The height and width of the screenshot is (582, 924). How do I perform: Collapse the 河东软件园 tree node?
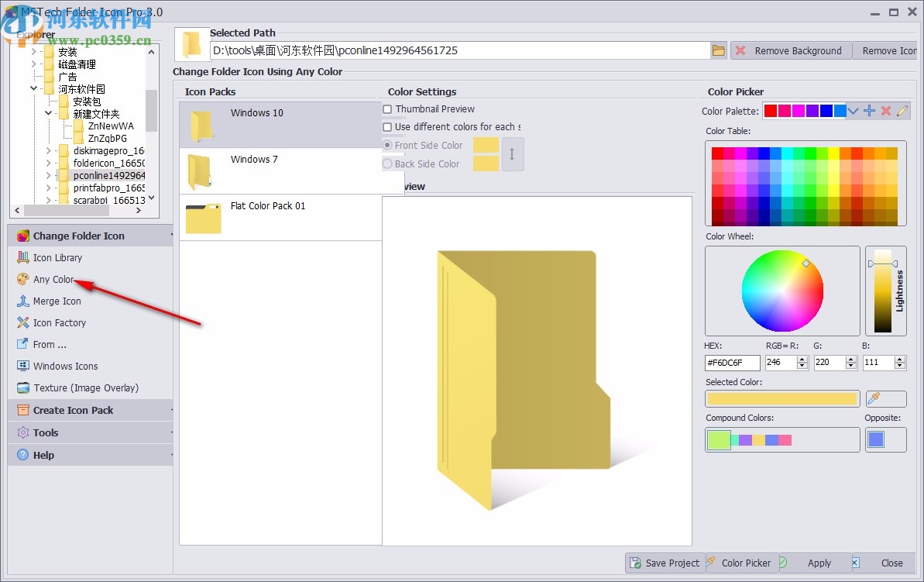(x=33, y=88)
